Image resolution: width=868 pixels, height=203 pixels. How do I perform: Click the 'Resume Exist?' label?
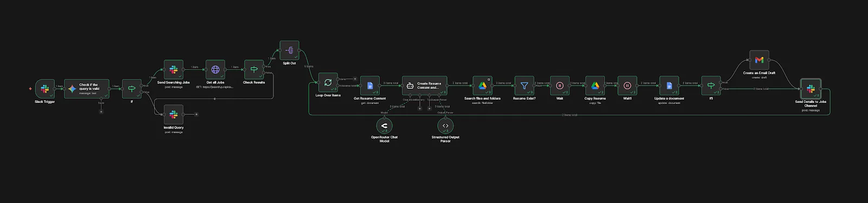524,99
